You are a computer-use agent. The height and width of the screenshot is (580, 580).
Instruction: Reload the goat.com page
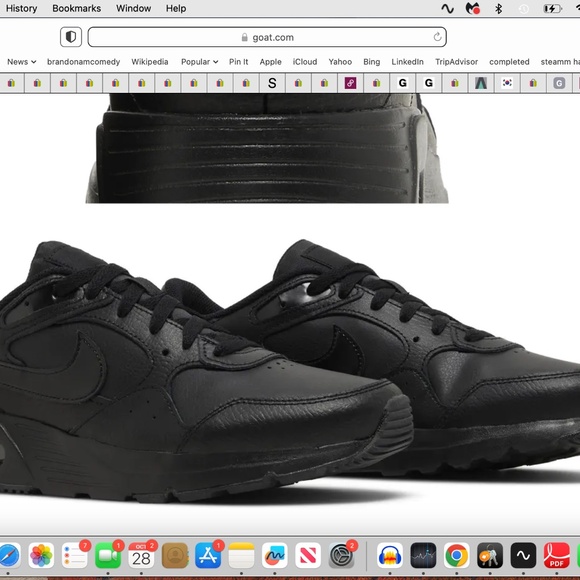(437, 37)
